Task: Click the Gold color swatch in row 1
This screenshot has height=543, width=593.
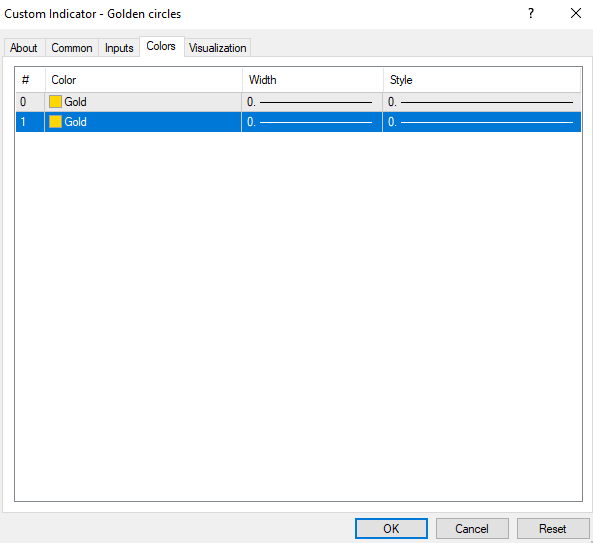Action: (x=55, y=122)
